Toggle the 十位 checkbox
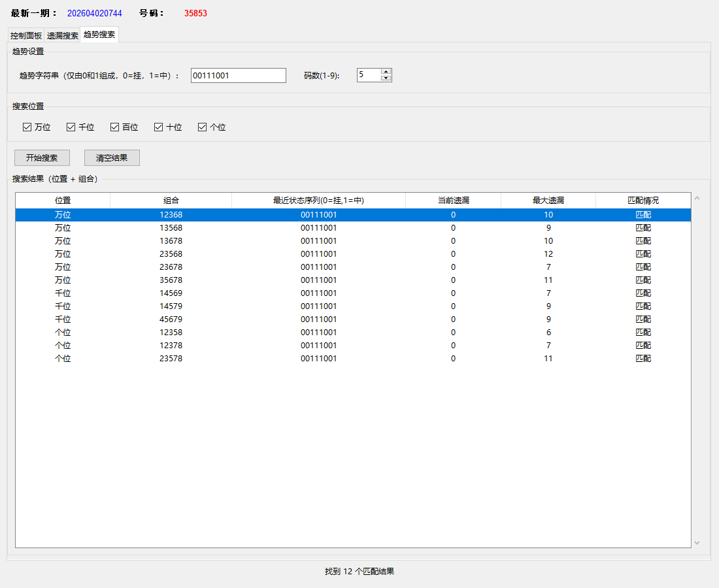This screenshot has height=588, width=719. click(x=159, y=127)
